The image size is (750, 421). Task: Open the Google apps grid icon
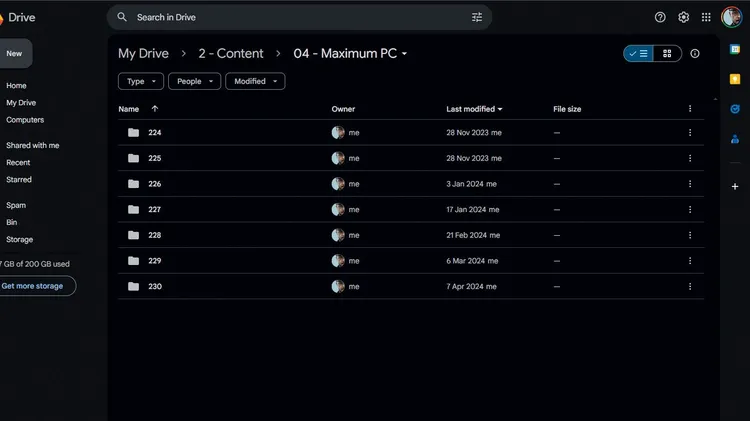click(x=706, y=17)
